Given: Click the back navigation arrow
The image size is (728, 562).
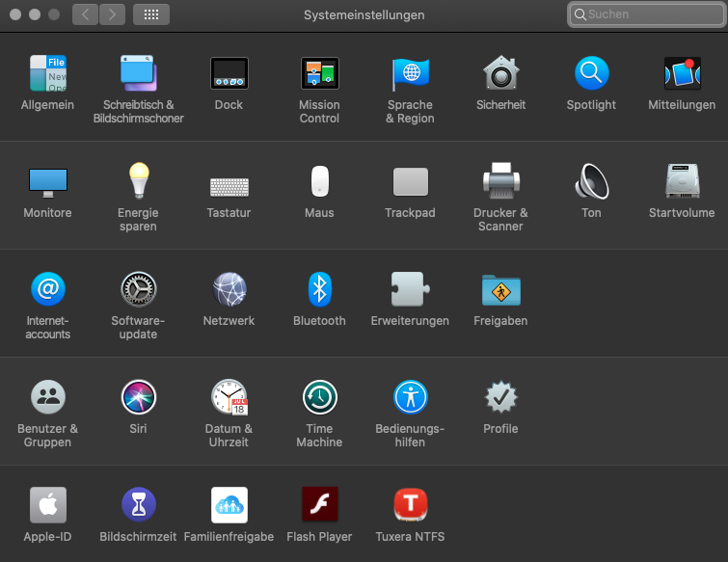Looking at the screenshot, I should (x=85, y=14).
